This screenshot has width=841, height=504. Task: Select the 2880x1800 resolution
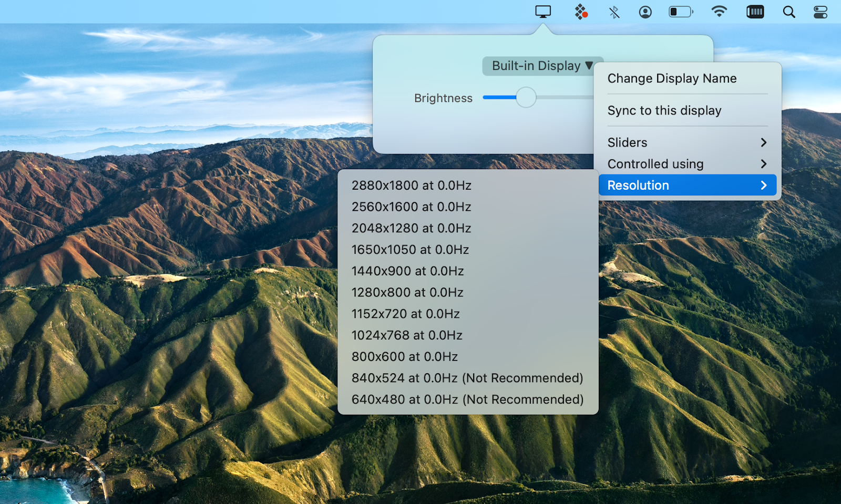click(x=411, y=185)
